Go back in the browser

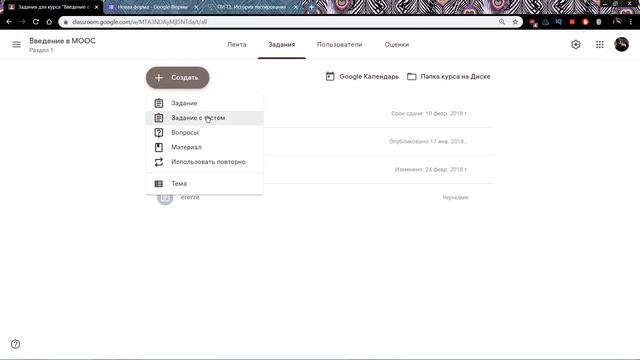pos(9,22)
